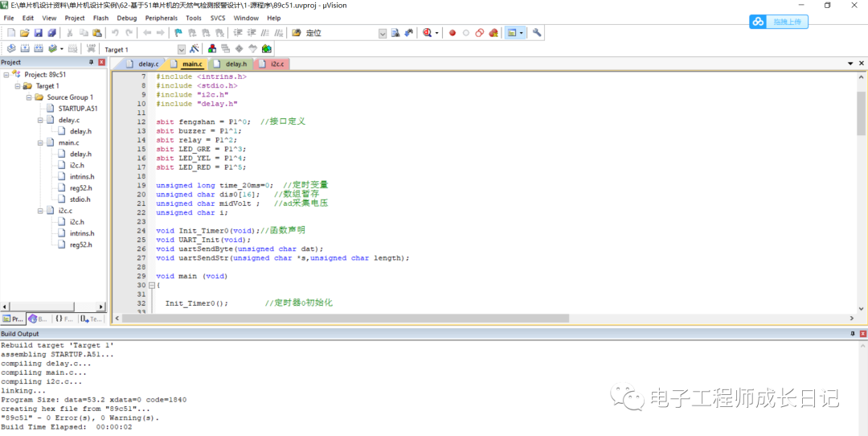Select STARTUP.A51 in project tree
This screenshot has width=868, height=436.
click(77, 109)
